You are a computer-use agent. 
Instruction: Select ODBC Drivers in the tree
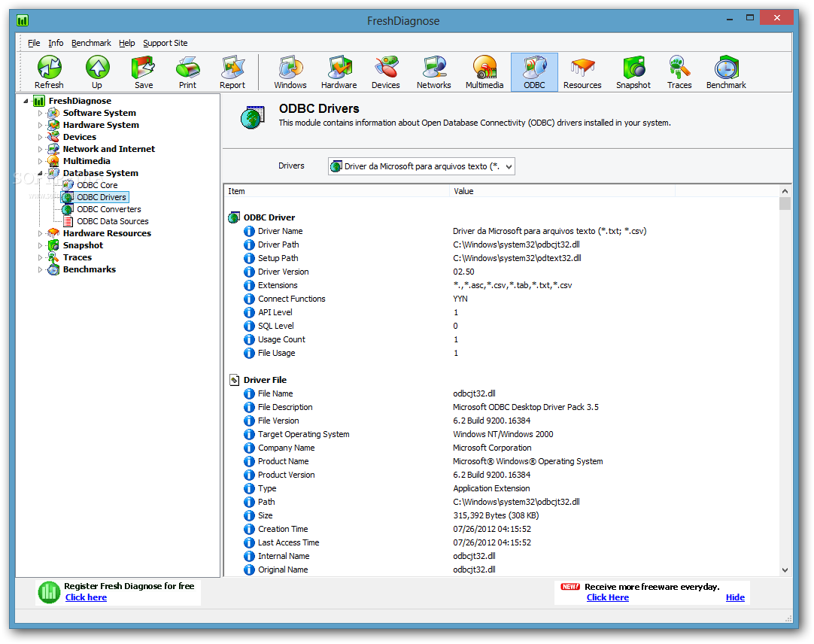tap(102, 197)
